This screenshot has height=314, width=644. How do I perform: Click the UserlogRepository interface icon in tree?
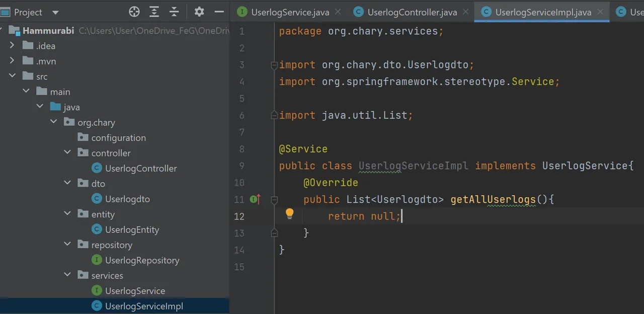click(x=97, y=260)
